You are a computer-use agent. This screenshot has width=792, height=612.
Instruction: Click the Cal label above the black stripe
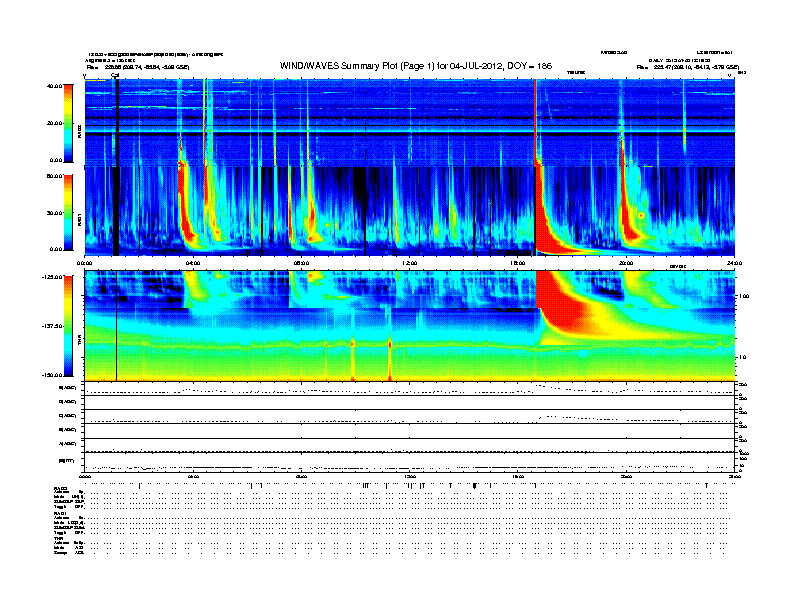click(x=115, y=76)
